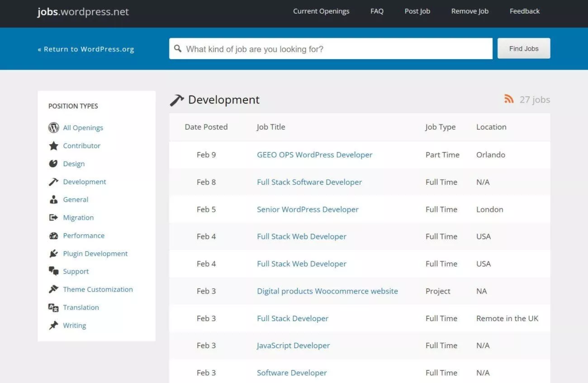Click the brush icon beside Theme Customization
Viewport: 588px width, 383px height.
(x=54, y=289)
